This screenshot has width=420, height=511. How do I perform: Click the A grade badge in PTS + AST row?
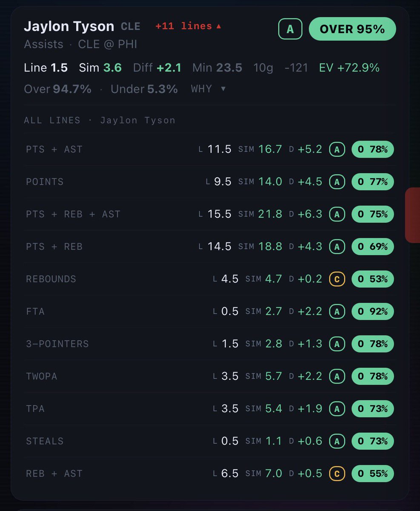337,149
